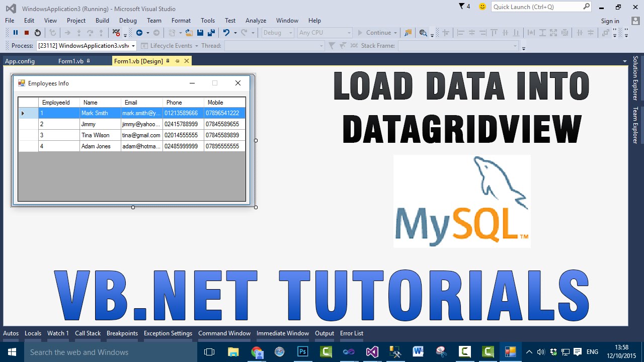Open File icon in toolbar

[189, 33]
